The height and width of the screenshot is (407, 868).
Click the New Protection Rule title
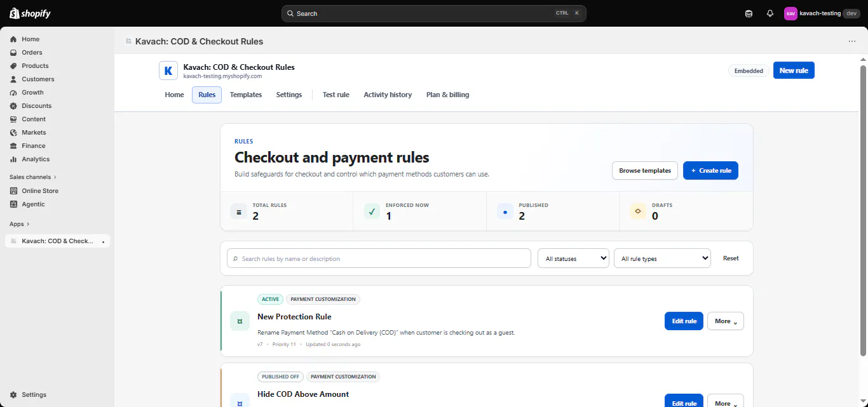tap(294, 317)
